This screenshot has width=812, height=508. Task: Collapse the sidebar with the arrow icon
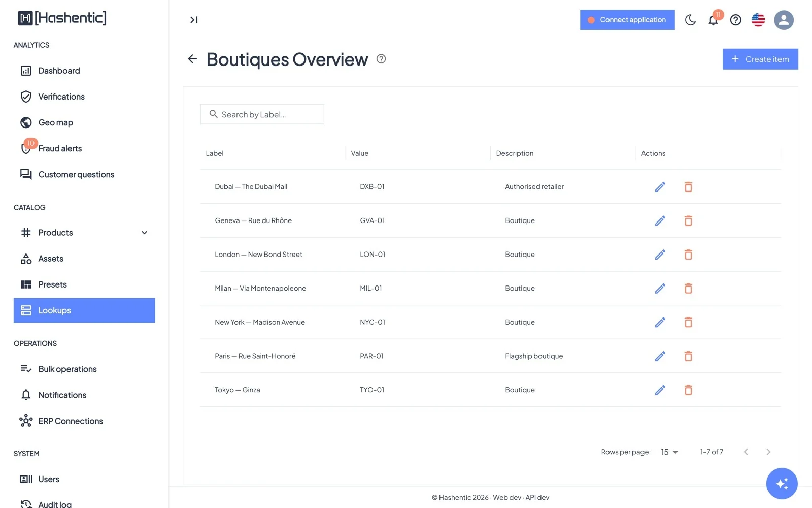coord(194,20)
